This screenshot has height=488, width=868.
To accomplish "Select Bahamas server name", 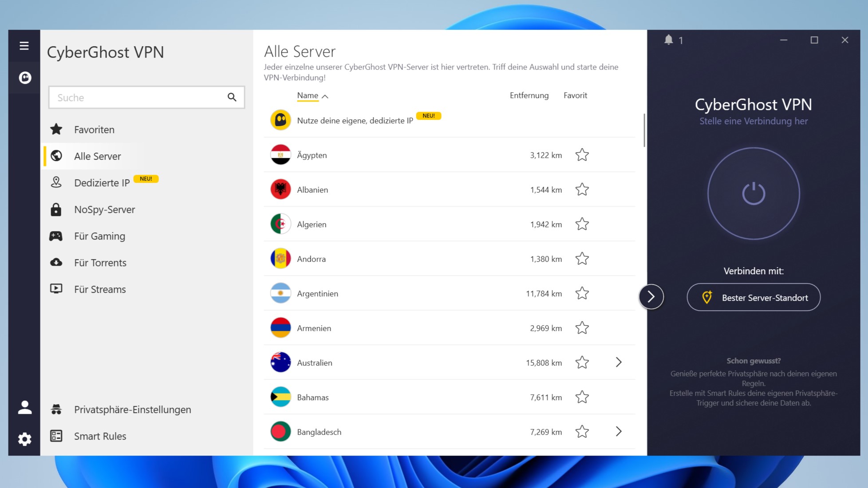I will tap(313, 397).
